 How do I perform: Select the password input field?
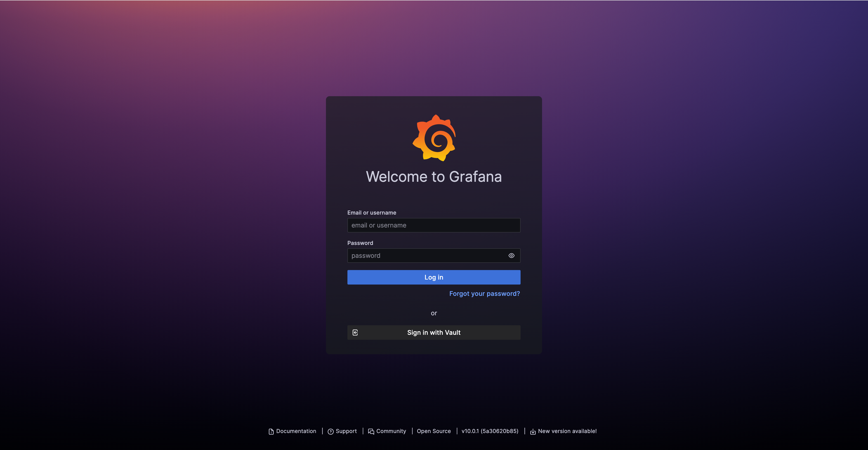[434, 255]
